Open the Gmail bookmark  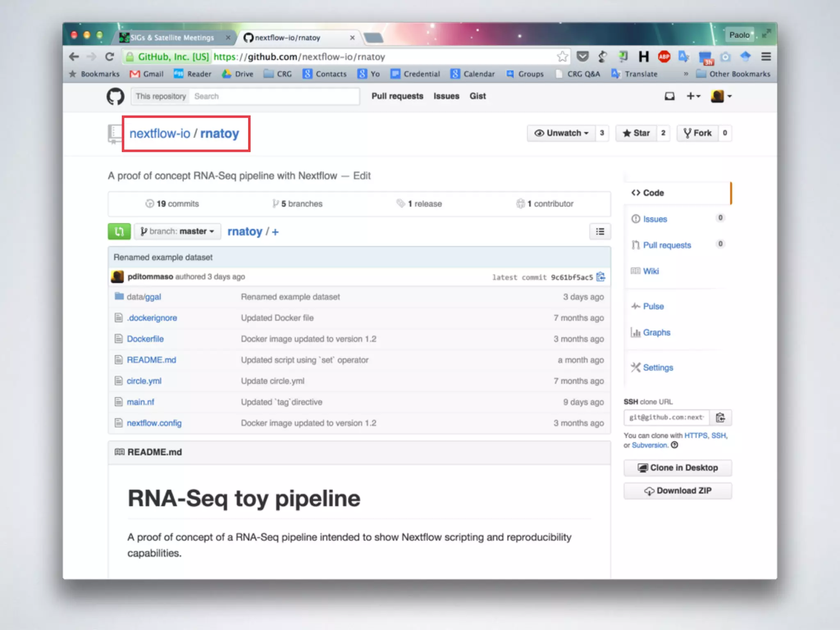(x=146, y=74)
